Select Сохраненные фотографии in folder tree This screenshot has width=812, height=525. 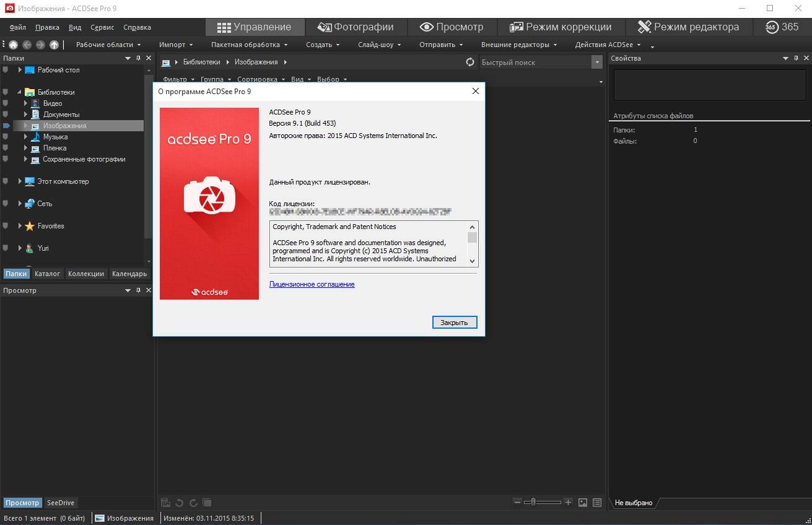coord(84,159)
